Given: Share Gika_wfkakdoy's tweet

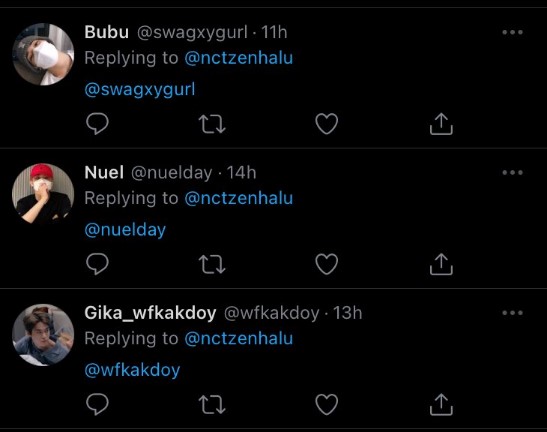Looking at the screenshot, I should click(441, 404).
